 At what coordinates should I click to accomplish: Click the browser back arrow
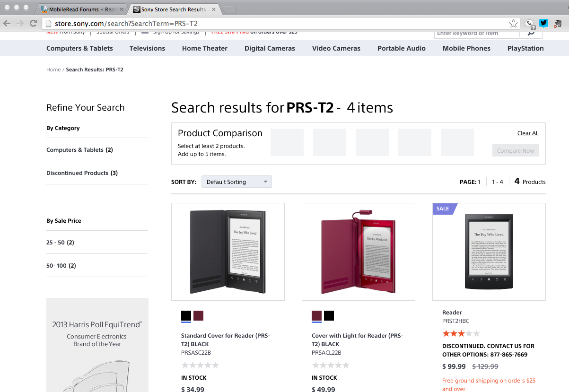(x=7, y=23)
